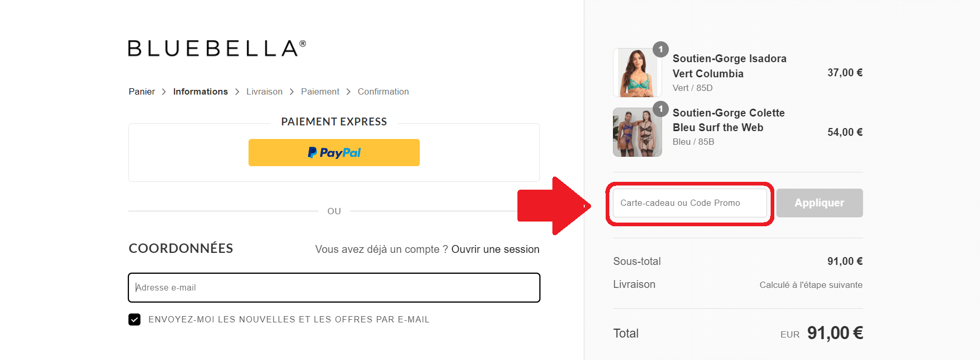The height and width of the screenshot is (360, 980).
Task: Select the BLUEBELLA brand logo
Action: (216, 48)
